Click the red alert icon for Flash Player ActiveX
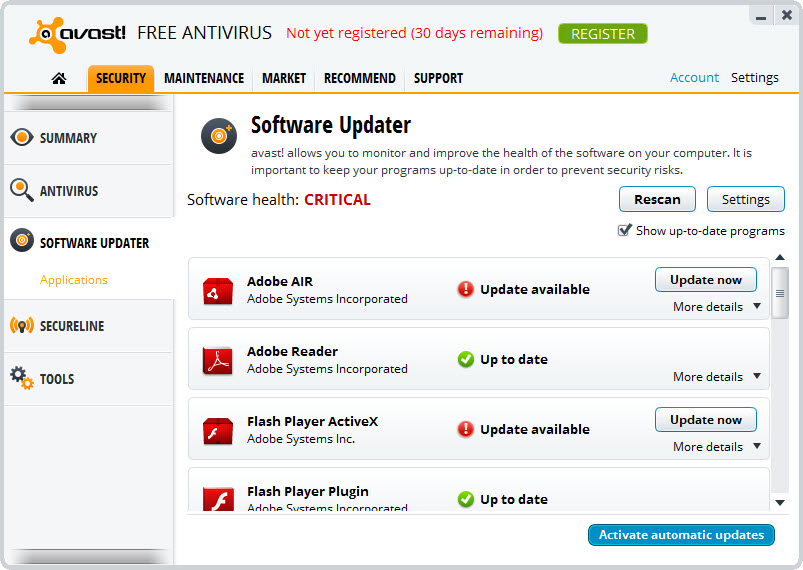Image resolution: width=803 pixels, height=570 pixels. pos(466,429)
